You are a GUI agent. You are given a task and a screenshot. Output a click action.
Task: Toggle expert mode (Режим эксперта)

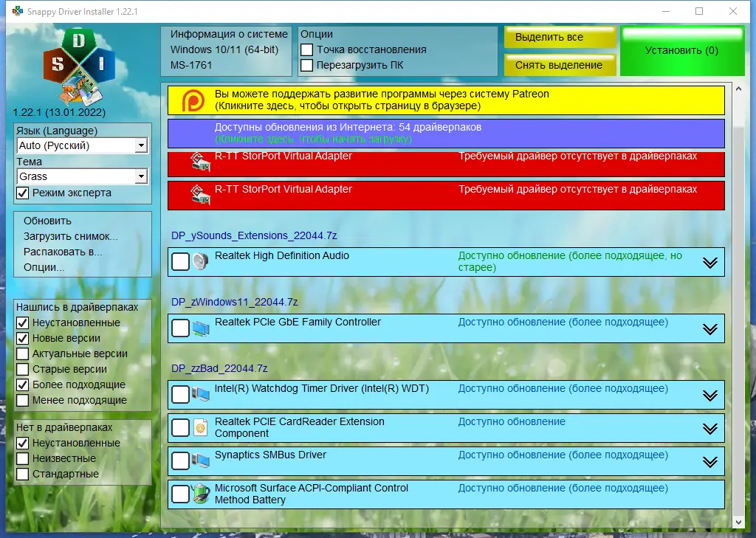(x=23, y=193)
